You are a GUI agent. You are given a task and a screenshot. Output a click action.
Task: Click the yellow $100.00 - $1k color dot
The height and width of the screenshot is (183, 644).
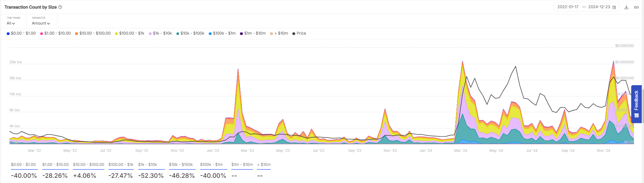(x=116, y=34)
